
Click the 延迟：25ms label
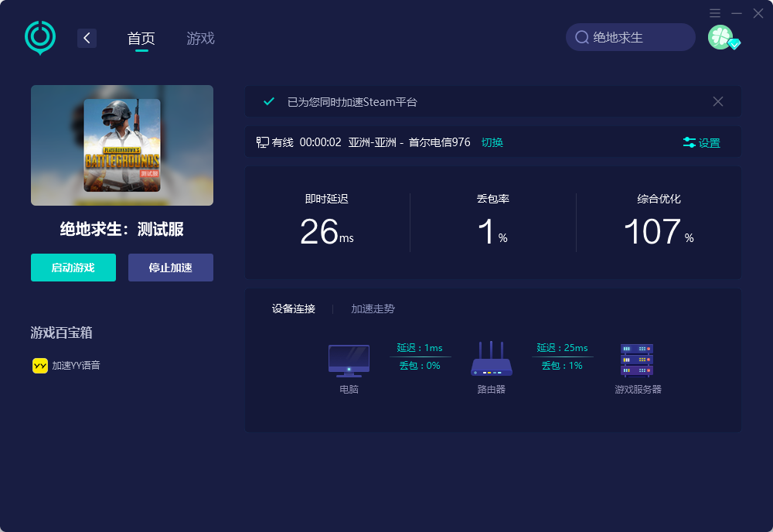[562, 348]
